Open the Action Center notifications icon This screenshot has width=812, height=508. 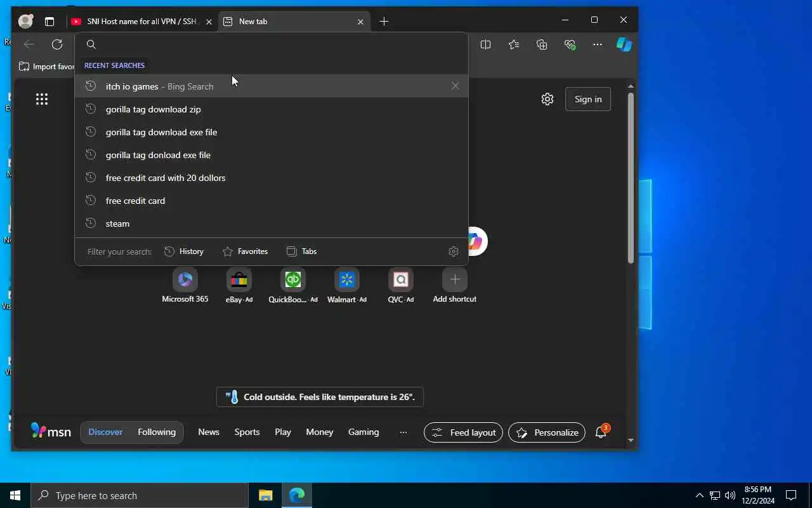[x=791, y=495]
